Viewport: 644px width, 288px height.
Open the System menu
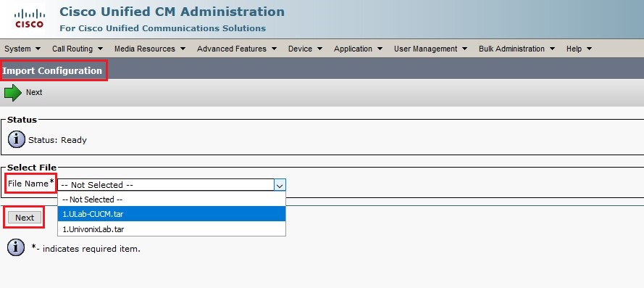pos(22,49)
